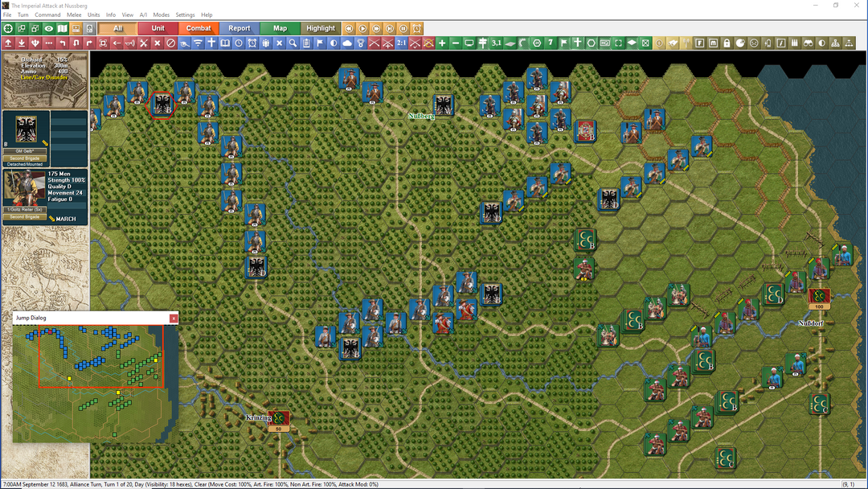
Task: Click the blue open book report icon
Action: [225, 43]
